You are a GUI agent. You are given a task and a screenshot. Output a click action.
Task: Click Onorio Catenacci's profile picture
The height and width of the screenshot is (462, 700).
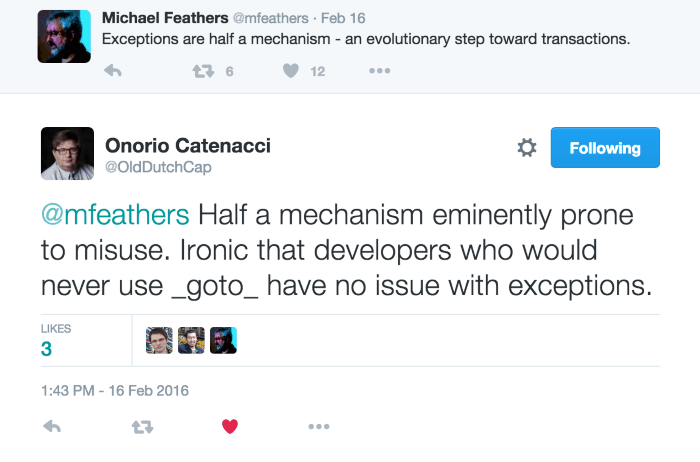(67, 153)
